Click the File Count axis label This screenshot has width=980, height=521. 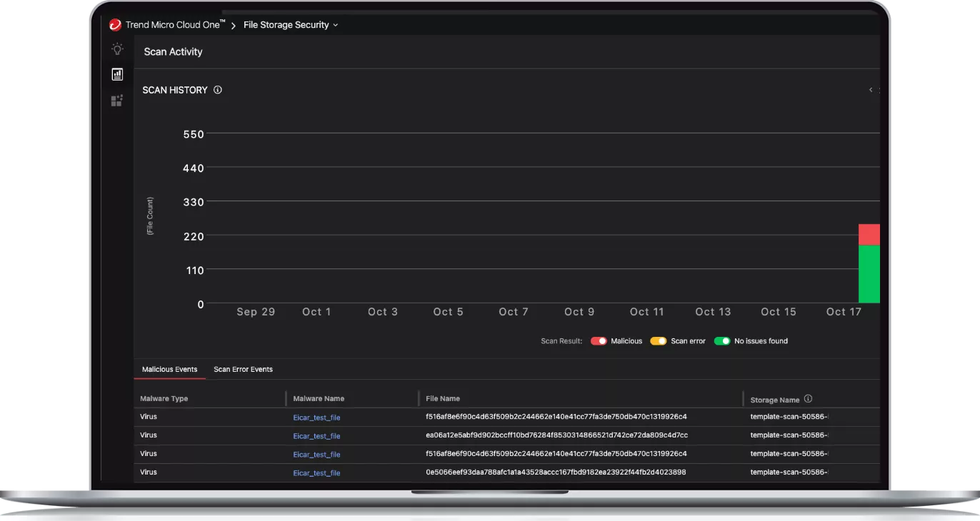point(150,216)
